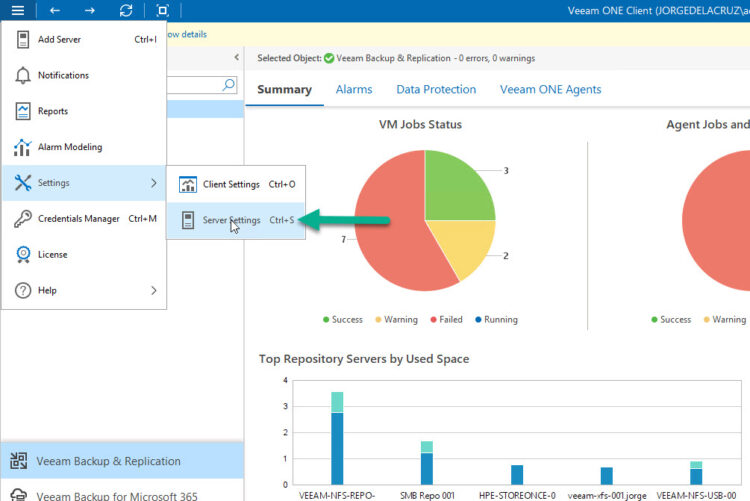Collapse the left navigation panel chevron
750x501 pixels.
(236, 59)
